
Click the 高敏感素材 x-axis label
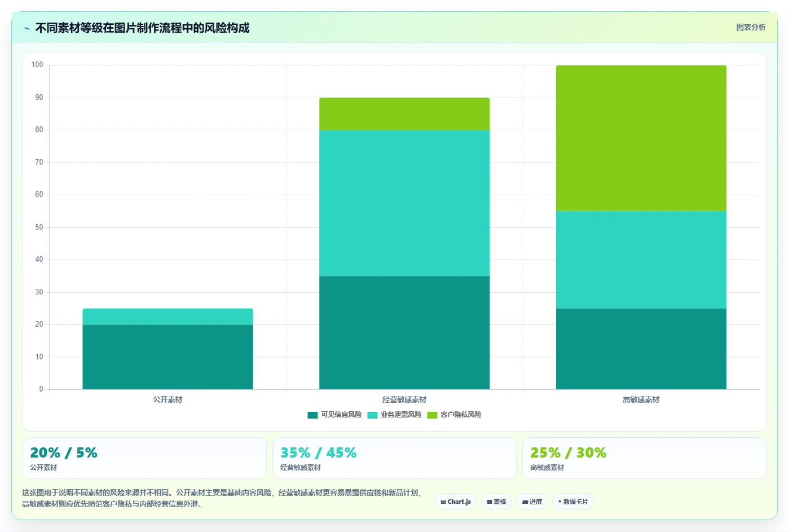pyautogui.click(x=641, y=399)
